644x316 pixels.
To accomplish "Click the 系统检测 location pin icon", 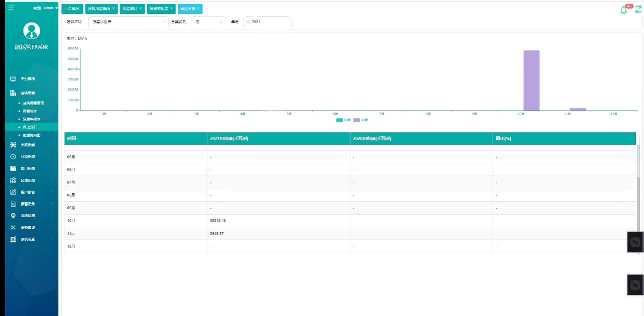I will pos(13,215).
